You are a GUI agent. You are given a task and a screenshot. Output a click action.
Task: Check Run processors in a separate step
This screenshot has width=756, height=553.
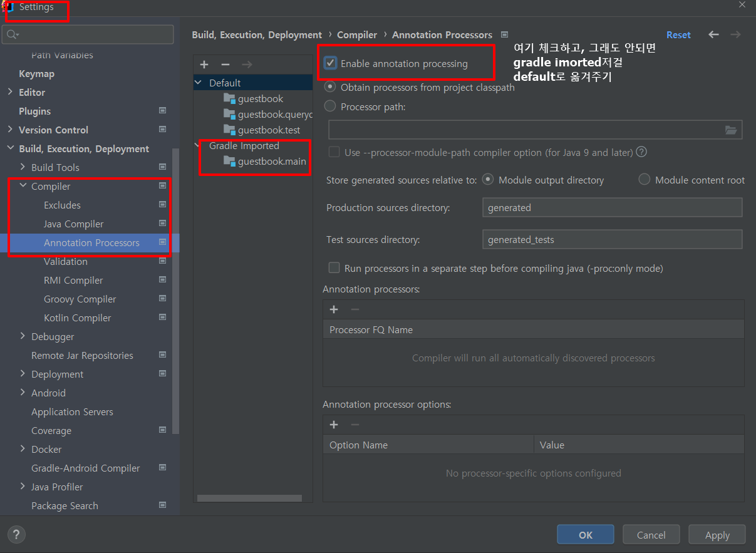point(334,267)
